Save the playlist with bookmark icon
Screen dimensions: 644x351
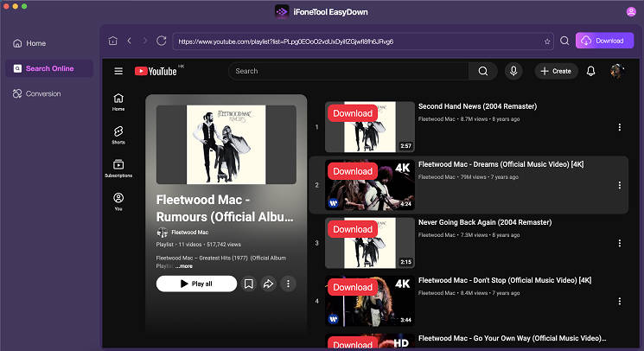click(x=248, y=284)
